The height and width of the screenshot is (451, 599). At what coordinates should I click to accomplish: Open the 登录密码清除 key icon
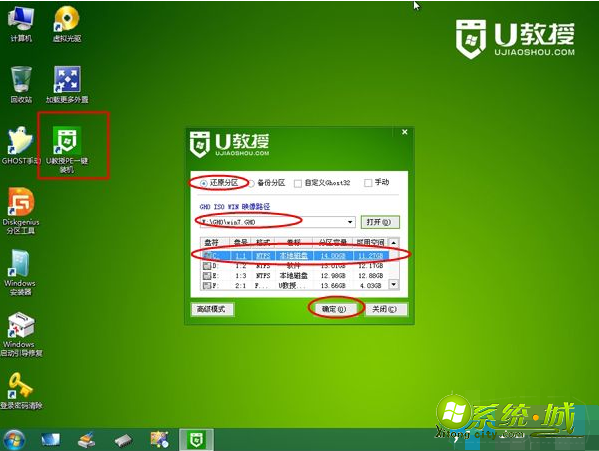tap(21, 391)
